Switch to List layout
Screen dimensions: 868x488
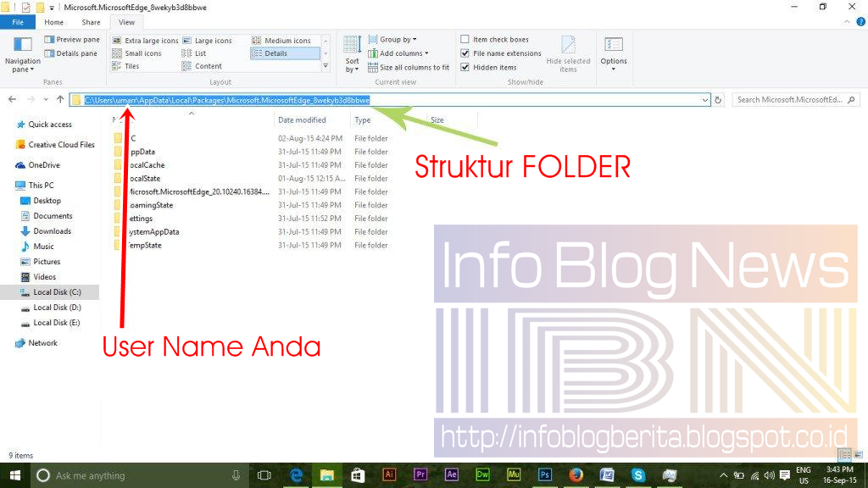point(194,53)
